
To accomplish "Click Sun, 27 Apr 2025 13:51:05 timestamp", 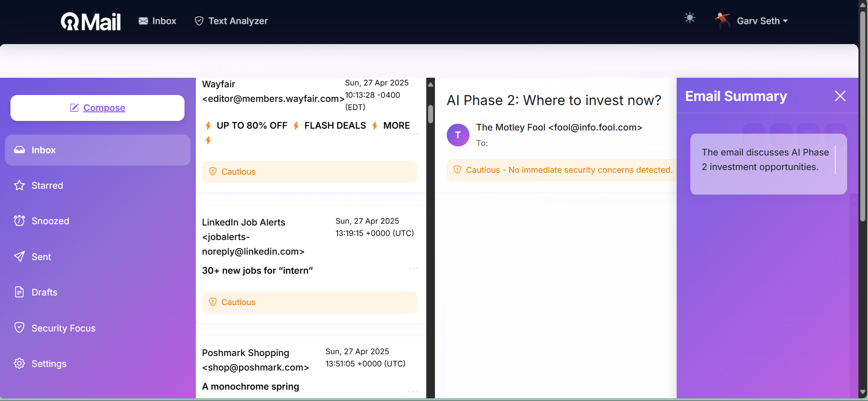I will click(x=365, y=357).
